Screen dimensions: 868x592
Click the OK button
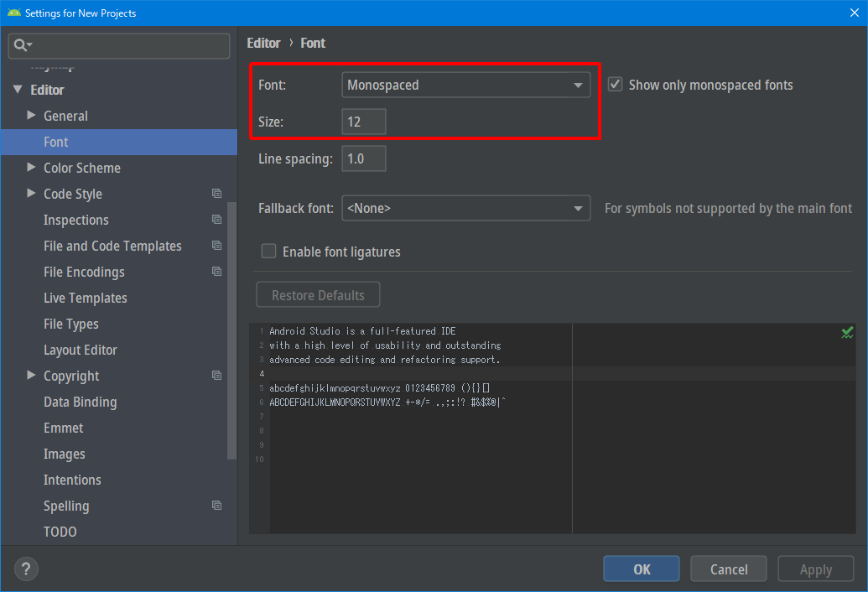[x=641, y=569]
